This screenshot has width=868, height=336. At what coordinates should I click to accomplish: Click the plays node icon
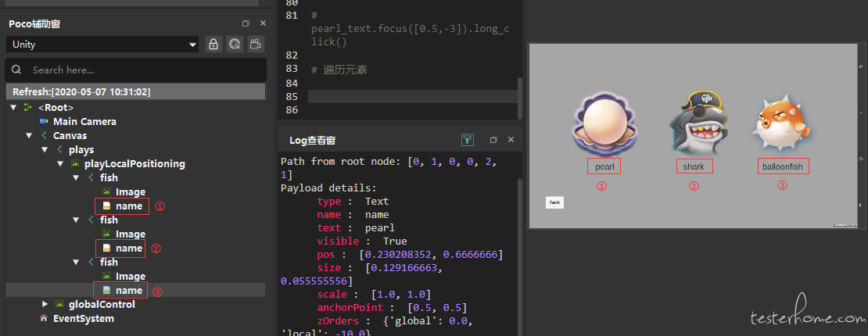[59, 149]
